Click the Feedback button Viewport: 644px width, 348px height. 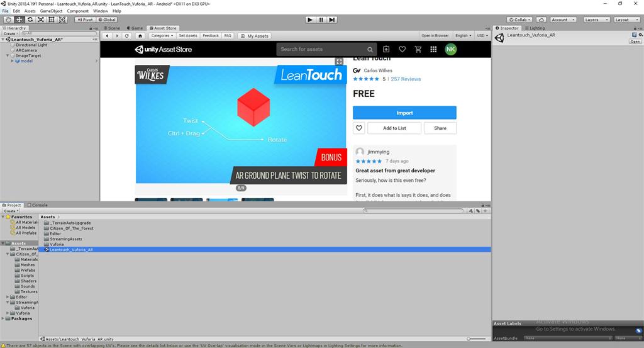point(211,36)
